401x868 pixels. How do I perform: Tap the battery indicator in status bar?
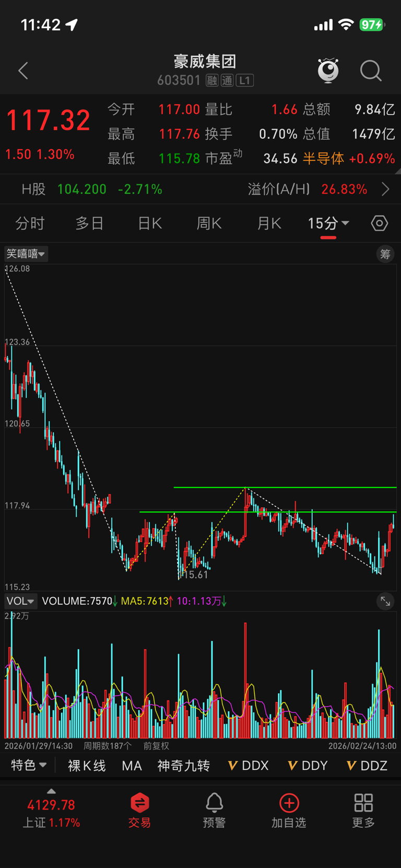point(372,25)
